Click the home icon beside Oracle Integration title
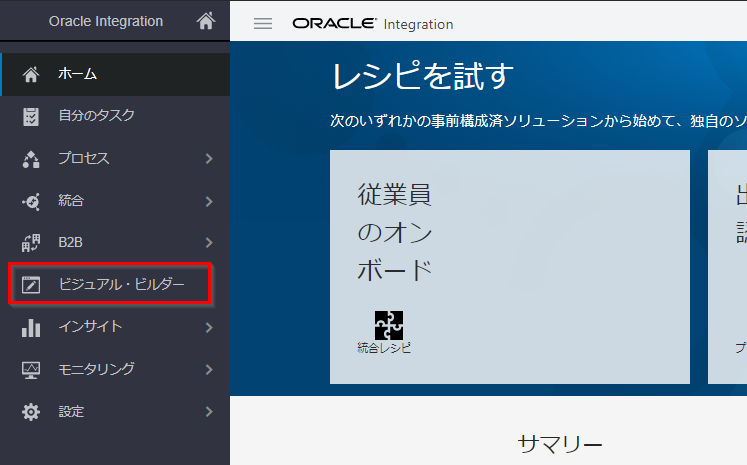This screenshot has width=747, height=465. [x=206, y=21]
